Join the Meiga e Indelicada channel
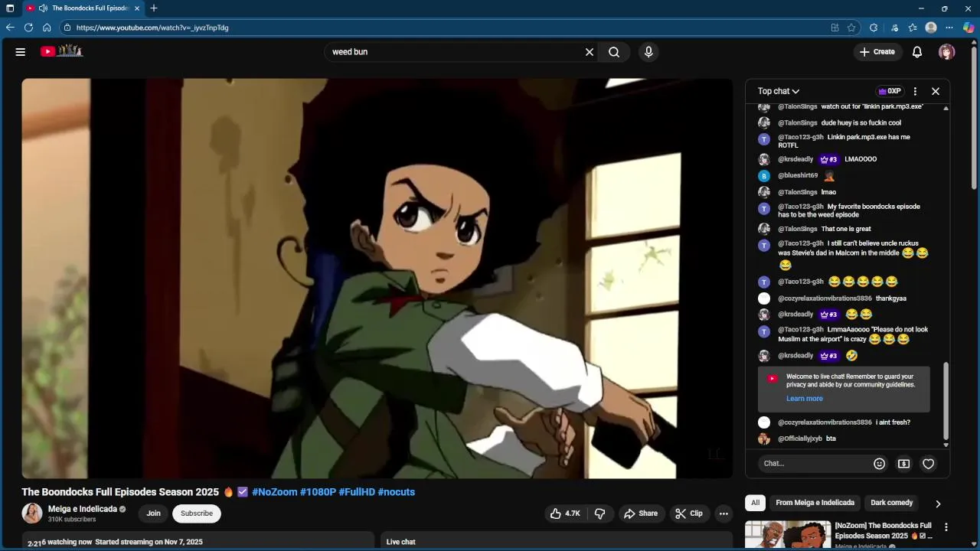This screenshot has width=980, height=551. 153,514
